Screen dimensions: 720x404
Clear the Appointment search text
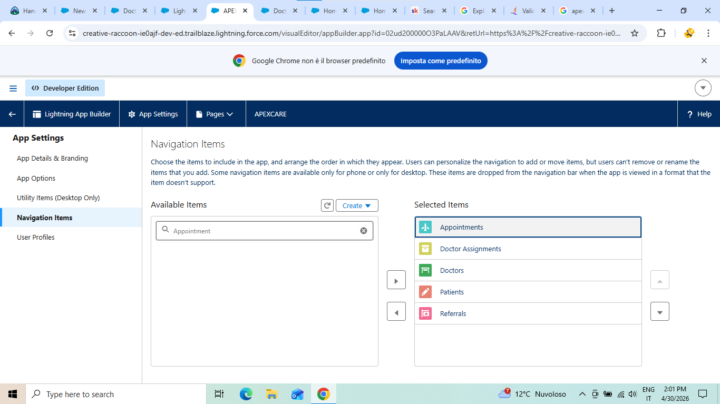[363, 231]
